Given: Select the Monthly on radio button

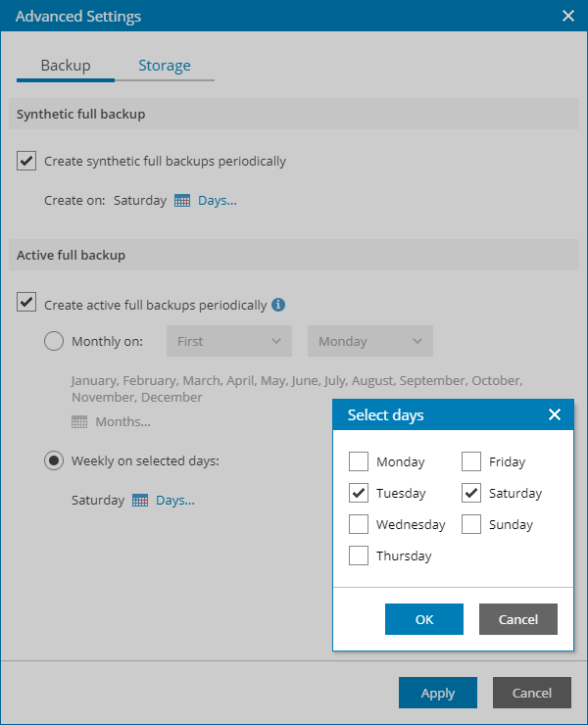Looking at the screenshot, I should [55, 342].
